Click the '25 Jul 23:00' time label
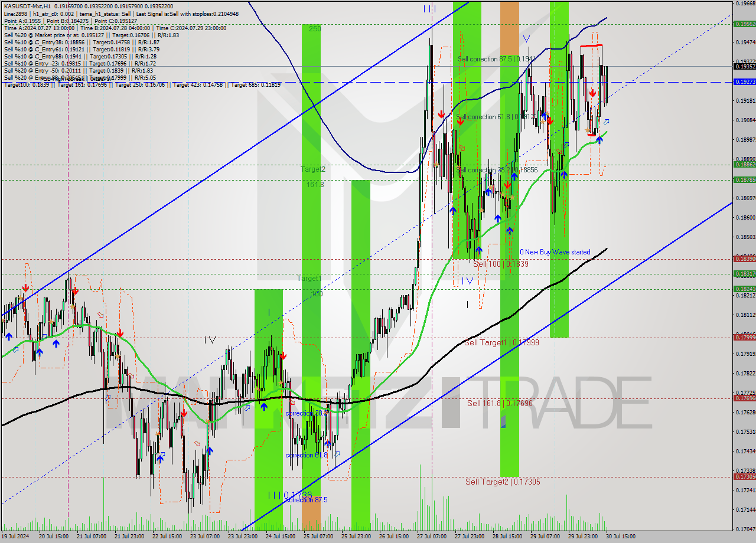The height and width of the screenshot is (543, 756). point(356,537)
